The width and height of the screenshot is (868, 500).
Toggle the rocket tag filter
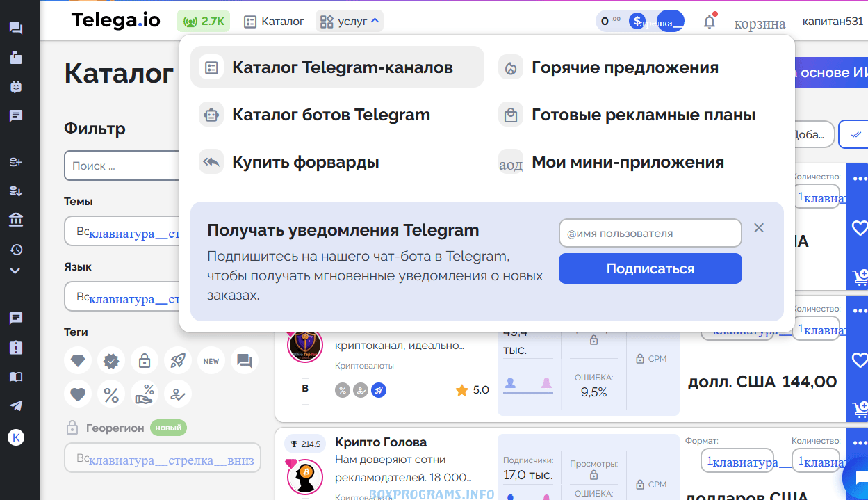[178, 361]
